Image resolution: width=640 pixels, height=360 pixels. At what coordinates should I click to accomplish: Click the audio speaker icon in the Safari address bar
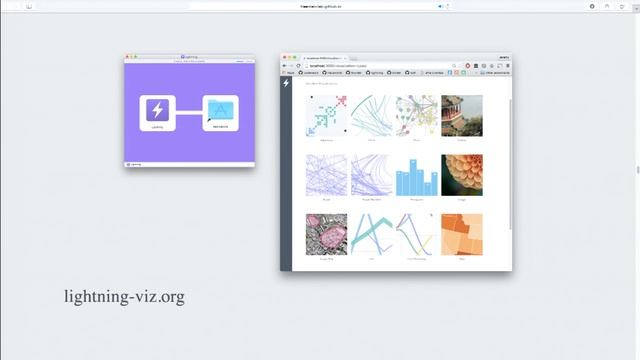(x=440, y=6)
